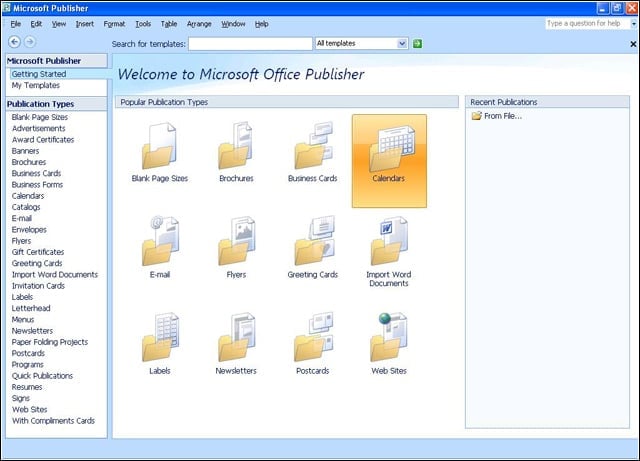The width and height of the screenshot is (640, 461).
Task: Choose Resumes in sidebar list
Action: pyautogui.click(x=27, y=387)
